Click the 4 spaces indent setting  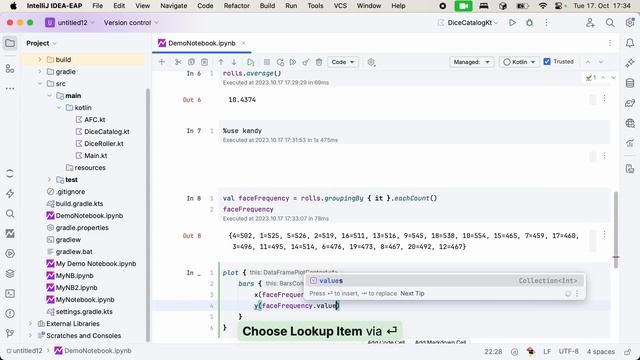pyautogui.click(x=601, y=351)
